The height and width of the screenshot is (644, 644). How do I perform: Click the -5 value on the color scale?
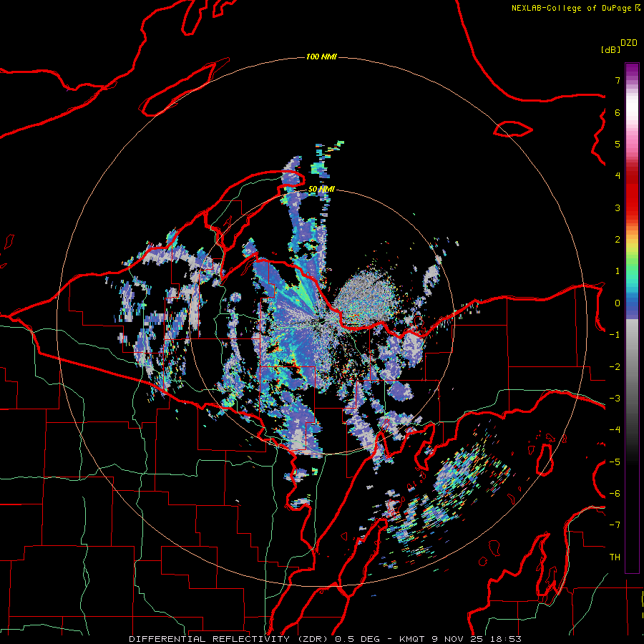click(615, 462)
